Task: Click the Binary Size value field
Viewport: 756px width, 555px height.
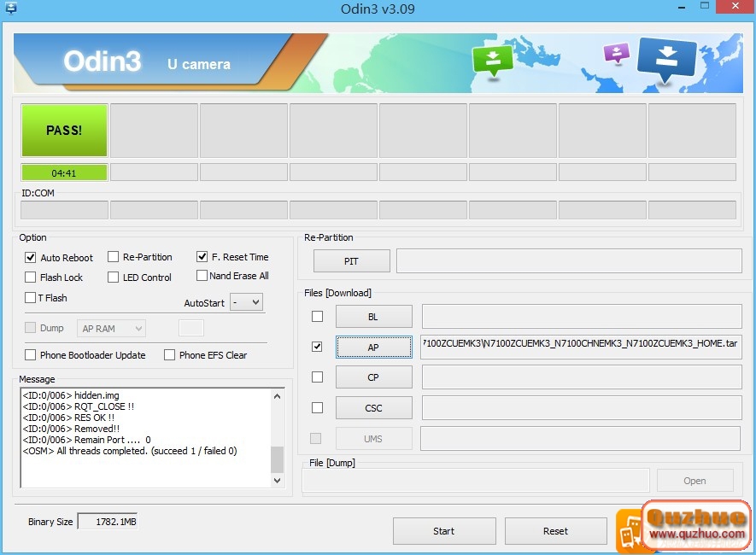Action: 108,522
